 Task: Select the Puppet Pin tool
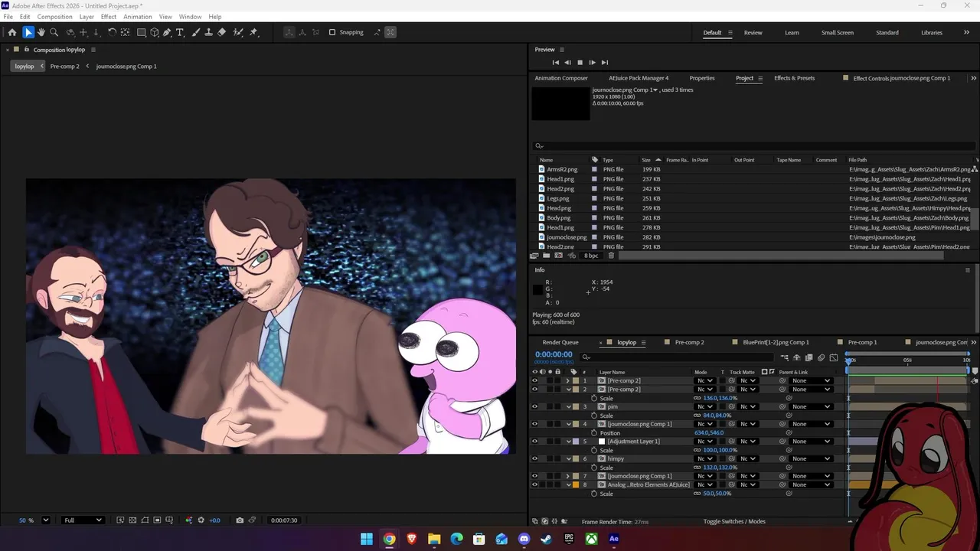click(x=253, y=32)
